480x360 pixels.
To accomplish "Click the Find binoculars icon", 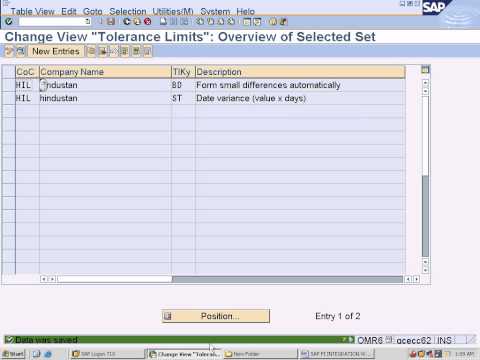I will tap(174, 22).
